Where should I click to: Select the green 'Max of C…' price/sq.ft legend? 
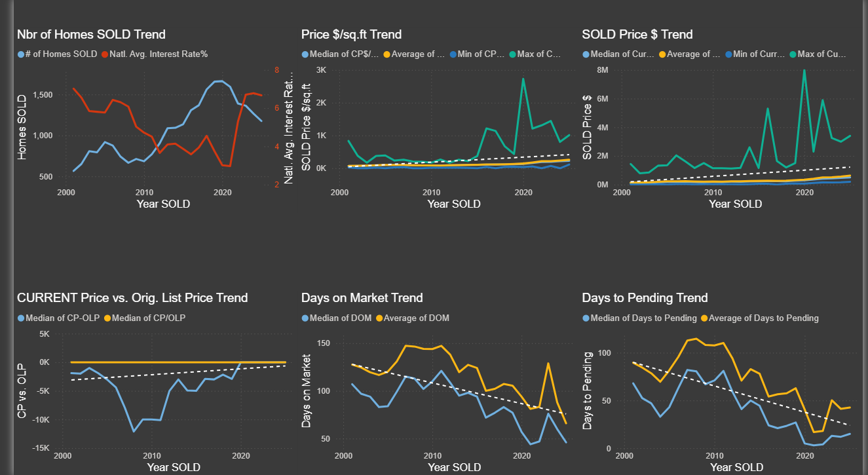pyautogui.click(x=538, y=54)
